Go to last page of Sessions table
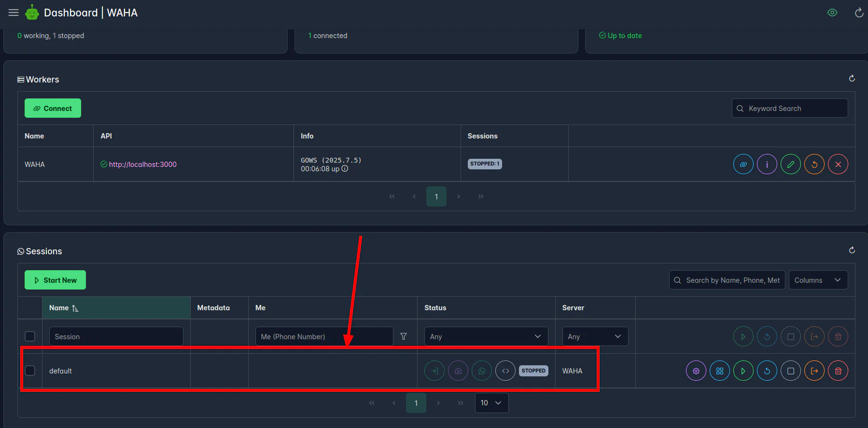 [x=461, y=403]
